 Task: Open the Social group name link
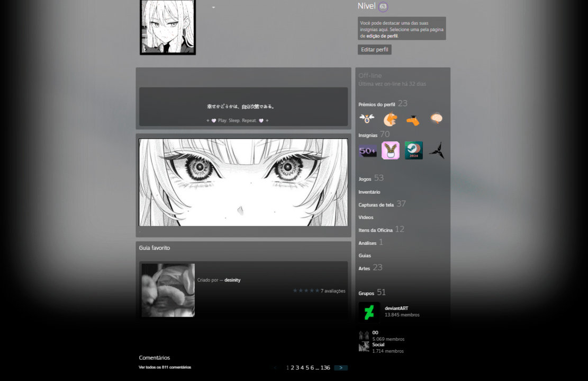pos(378,344)
